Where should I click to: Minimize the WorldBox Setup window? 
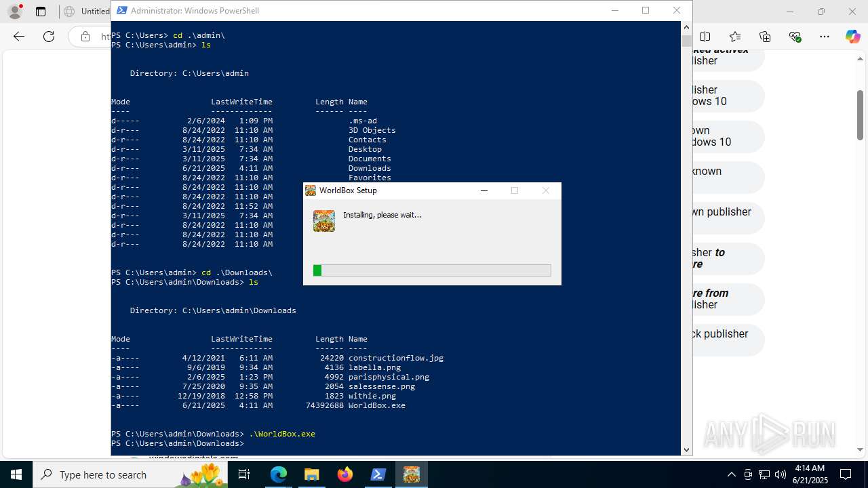click(x=484, y=190)
